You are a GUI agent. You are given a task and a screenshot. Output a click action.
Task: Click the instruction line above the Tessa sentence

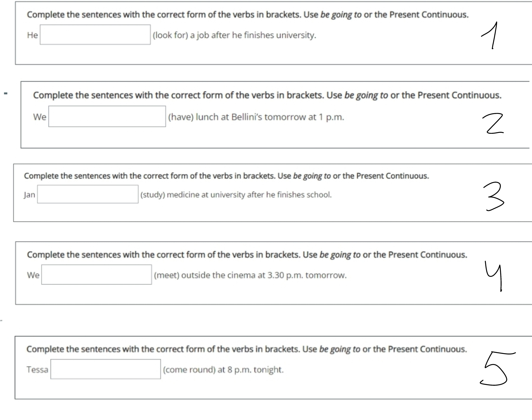point(246,349)
